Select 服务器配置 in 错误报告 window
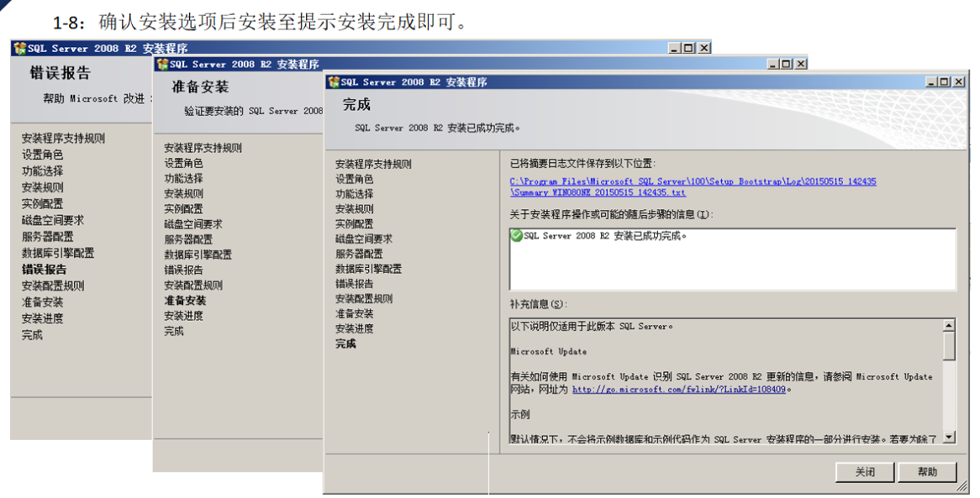Image resolution: width=980 pixels, height=498 pixels. [x=48, y=237]
